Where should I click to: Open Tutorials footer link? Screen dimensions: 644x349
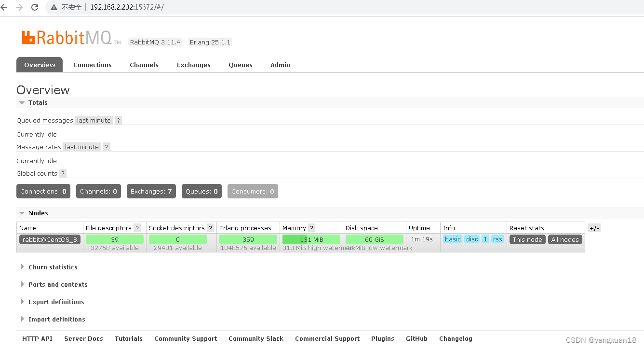coord(129,339)
